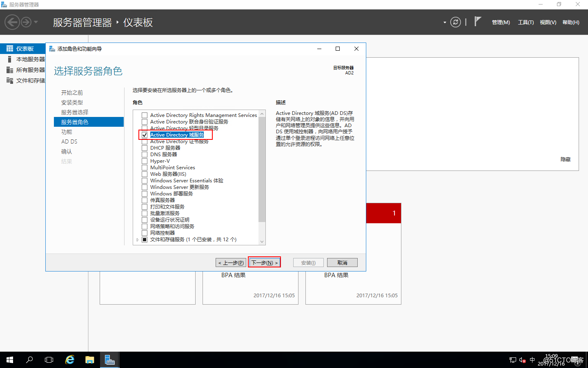Click wizard step 服务器选择
The height and width of the screenshot is (368, 588).
(75, 112)
